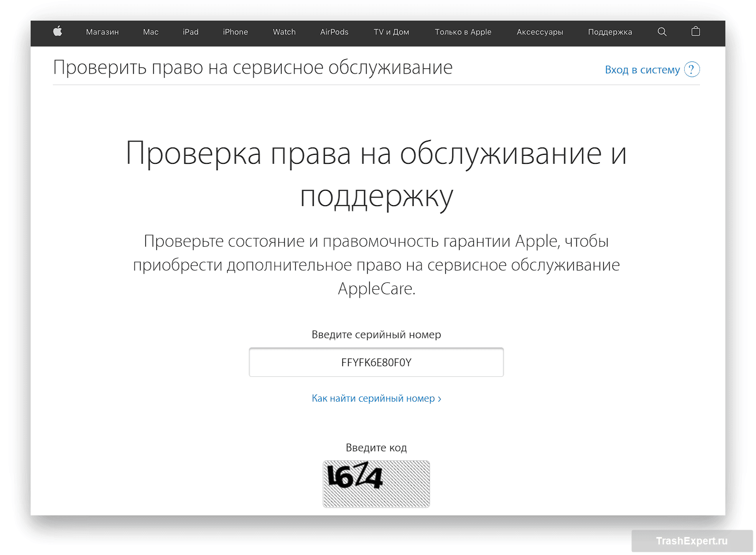
Task: Click the Apple logo icon
Action: [x=58, y=32]
